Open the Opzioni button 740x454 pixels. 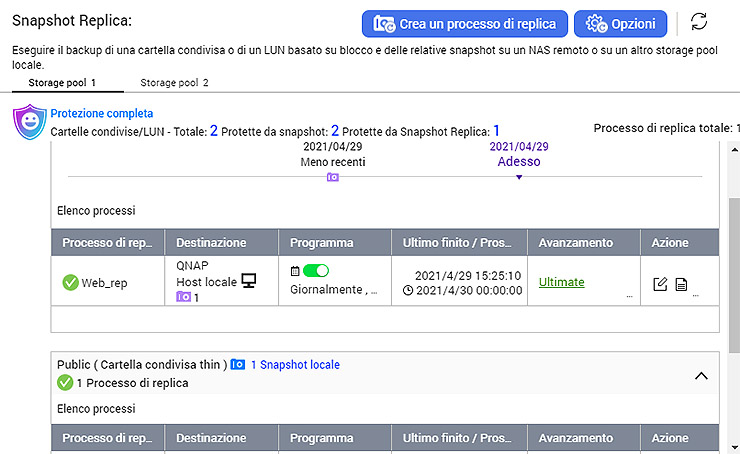pyautogui.click(x=620, y=23)
